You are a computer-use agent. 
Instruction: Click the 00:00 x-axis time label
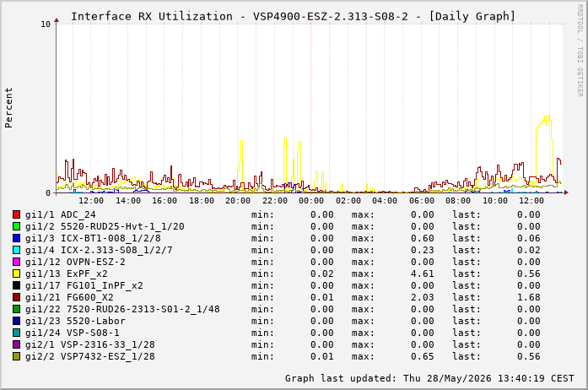pyautogui.click(x=311, y=201)
